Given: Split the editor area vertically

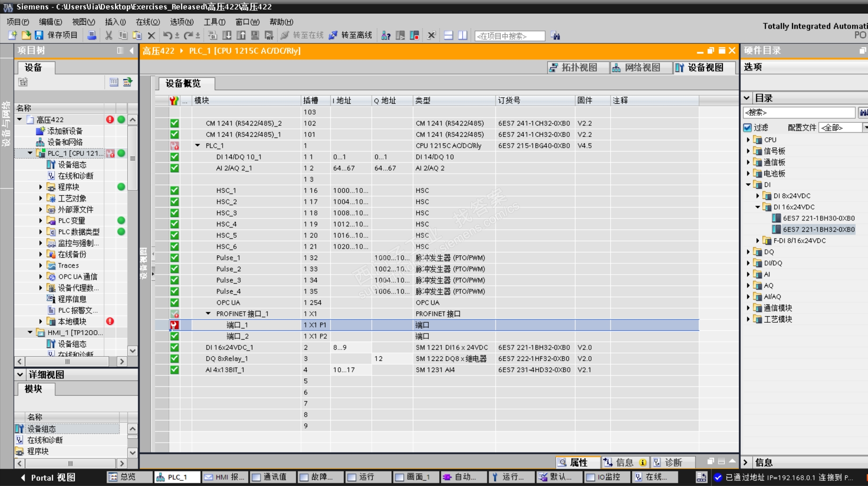Looking at the screenshot, I should click(x=463, y=35).
